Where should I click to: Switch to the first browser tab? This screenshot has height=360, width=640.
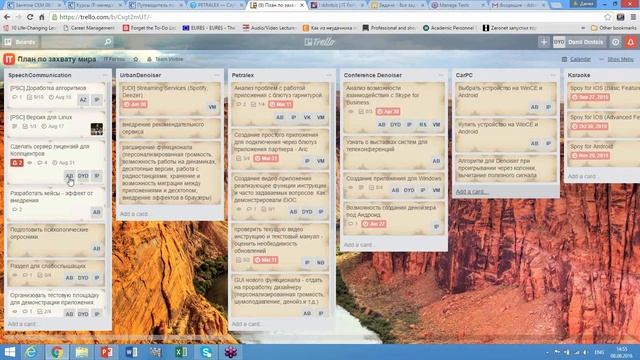[x=33, y=5]
